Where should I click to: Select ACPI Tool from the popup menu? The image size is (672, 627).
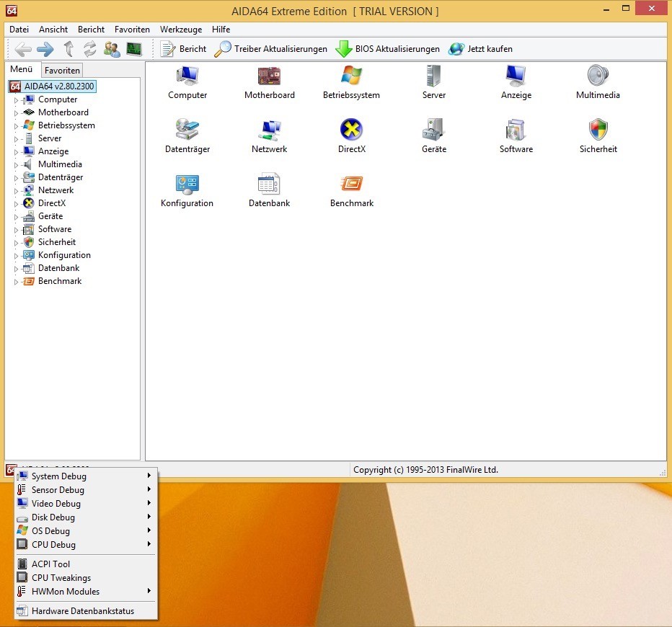(x=50, y=564)
